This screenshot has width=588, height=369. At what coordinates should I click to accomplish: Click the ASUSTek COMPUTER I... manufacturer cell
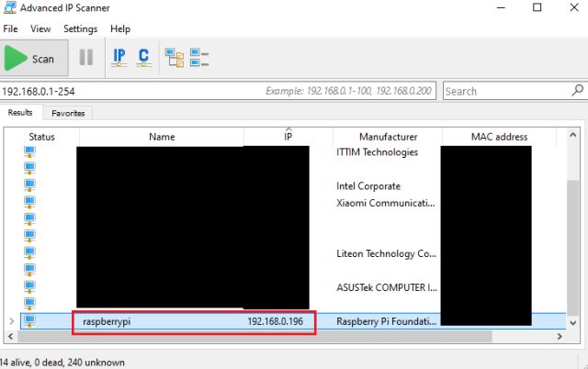(x=387, y=287)
